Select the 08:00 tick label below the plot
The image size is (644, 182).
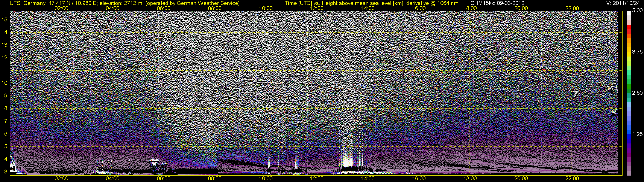pyautogui.click(x=215, y=179)
